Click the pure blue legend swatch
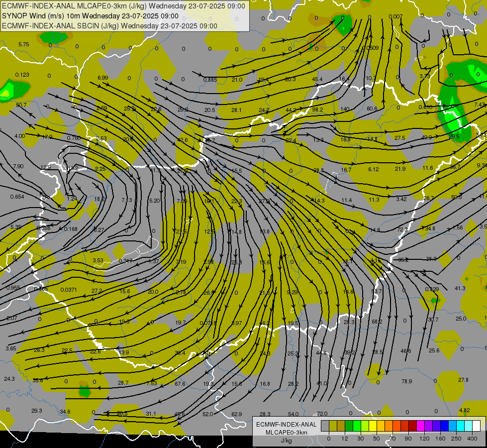Viewport: 487px width, 448px height. click(445, 426)
